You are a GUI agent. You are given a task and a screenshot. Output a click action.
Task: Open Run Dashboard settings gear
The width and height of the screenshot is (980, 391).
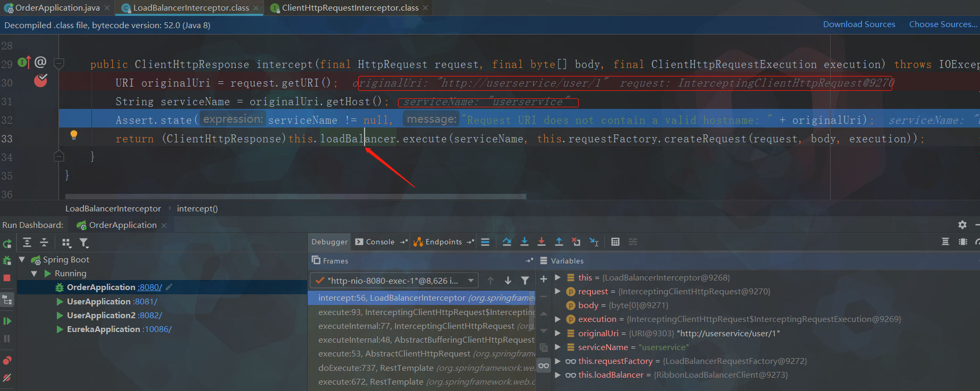pyautogui.click(x=962, y=225)
